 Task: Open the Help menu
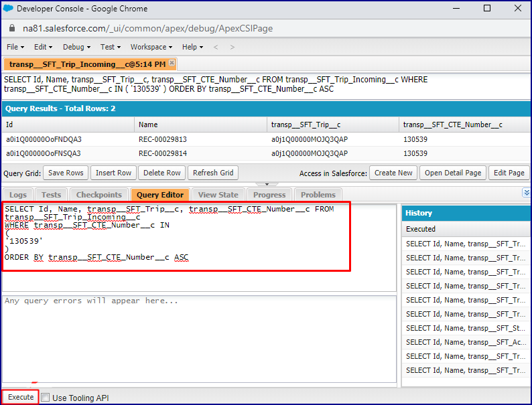(192, 47)
